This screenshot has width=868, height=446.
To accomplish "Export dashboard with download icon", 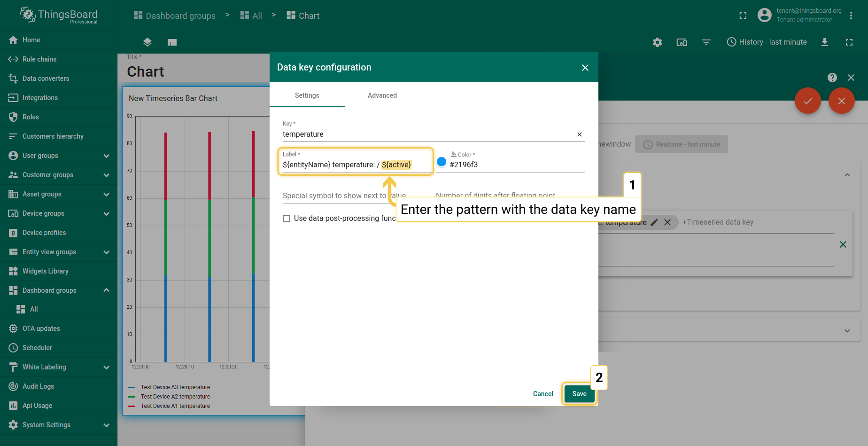I will coord(825,42).
